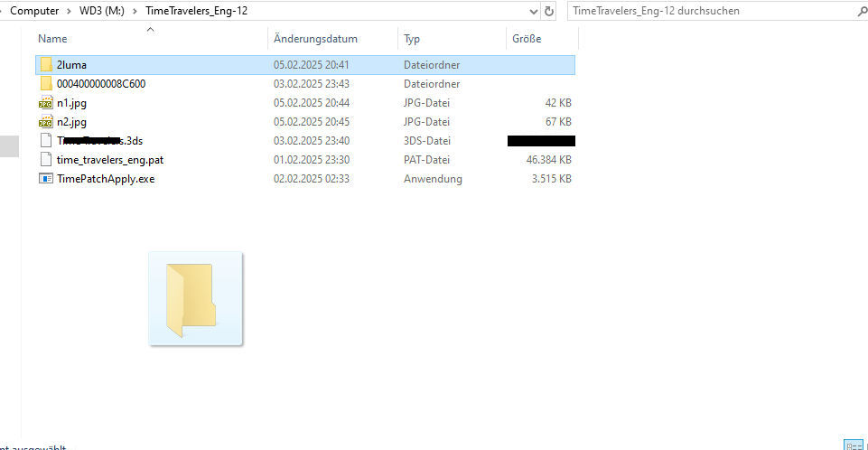Screen dimensions: 868x450
Task: Open the address bar history dropdown
Action: (533, 11)
